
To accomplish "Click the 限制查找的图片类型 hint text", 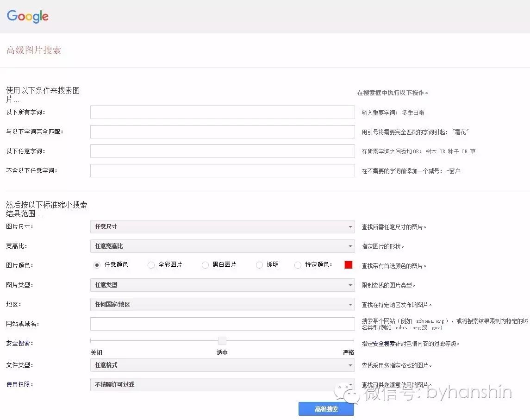I will pos(388,285).
